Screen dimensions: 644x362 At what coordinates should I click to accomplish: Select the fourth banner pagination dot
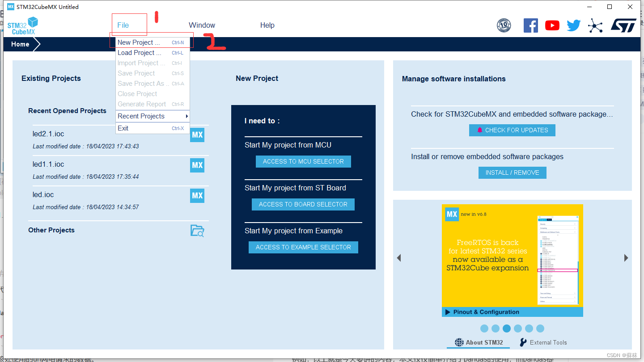(518, 328)
